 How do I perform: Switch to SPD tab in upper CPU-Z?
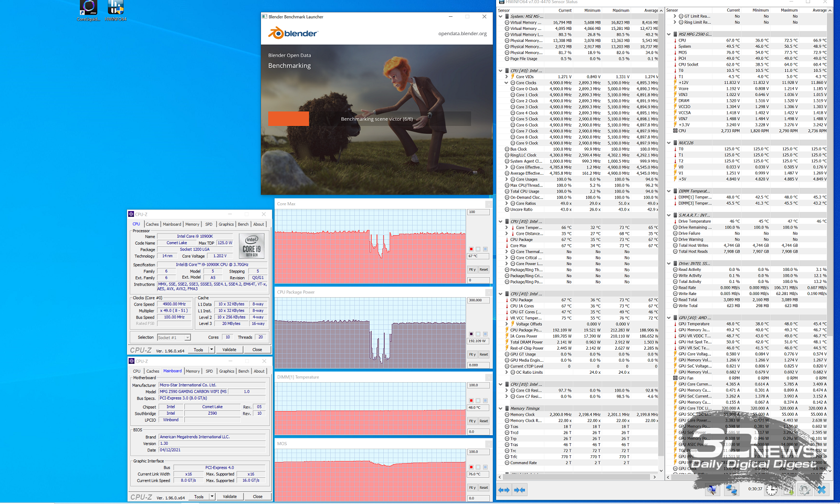[x=209, y=224]
